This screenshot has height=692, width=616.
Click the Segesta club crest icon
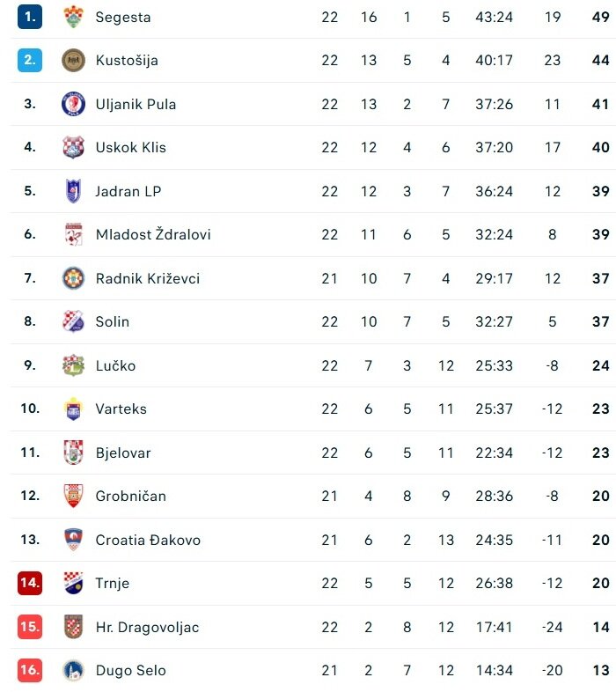(73, 17)
